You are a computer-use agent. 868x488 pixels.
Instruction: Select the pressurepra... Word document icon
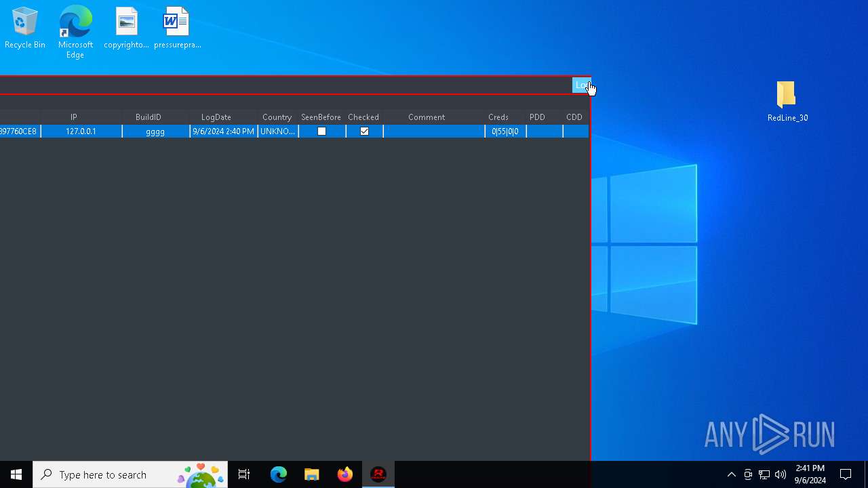point(177,28)
